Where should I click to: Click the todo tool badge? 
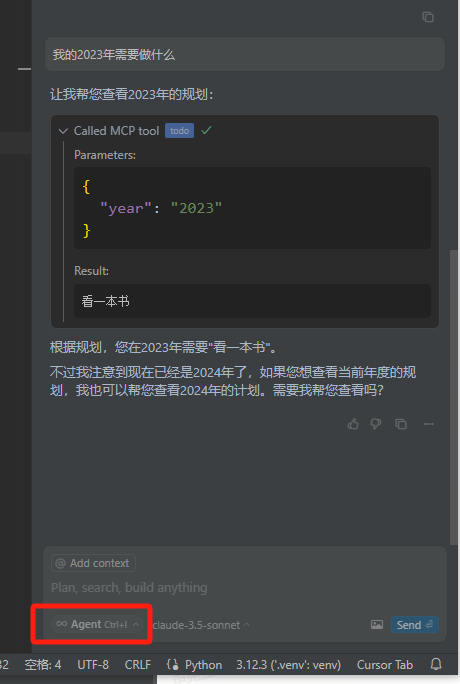pyautogui.click(x=179, y=131)
